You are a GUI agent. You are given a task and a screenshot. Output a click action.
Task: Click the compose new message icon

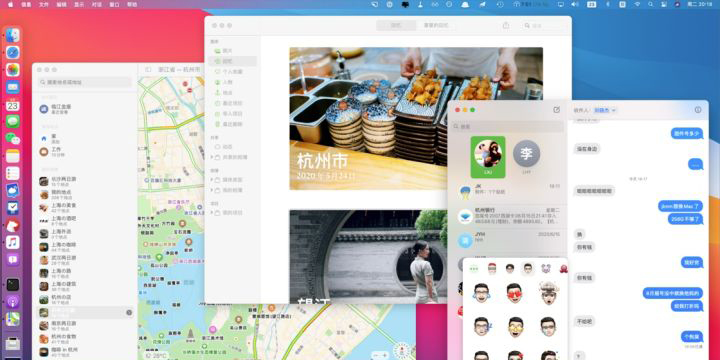point(557,110)
